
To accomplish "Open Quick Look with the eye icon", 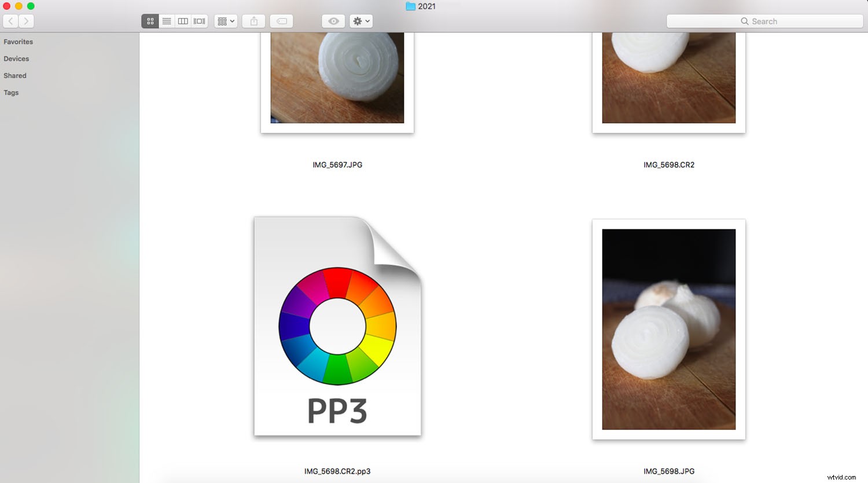I will click(x=333, y=21).
